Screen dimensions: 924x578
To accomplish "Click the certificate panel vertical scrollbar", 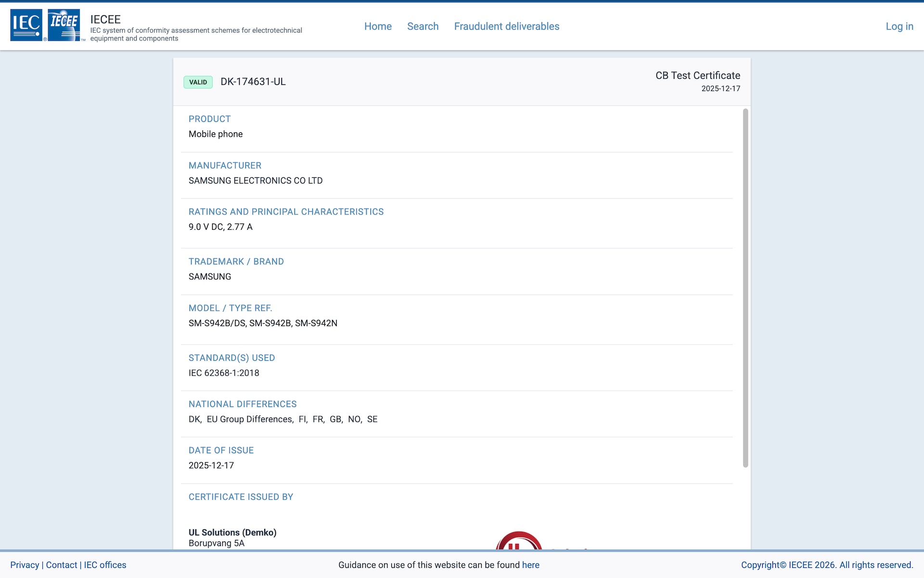I will pyautogui.click(x=745, y=288).
